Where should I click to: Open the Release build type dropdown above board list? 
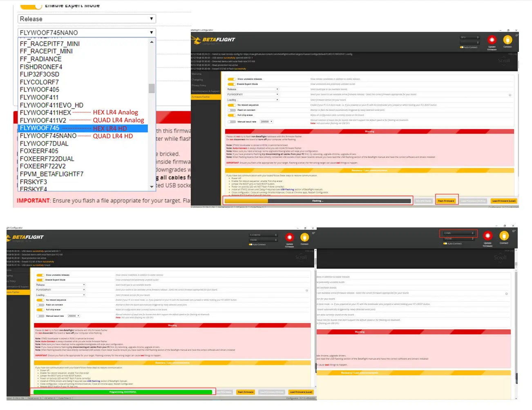point(87,19)
